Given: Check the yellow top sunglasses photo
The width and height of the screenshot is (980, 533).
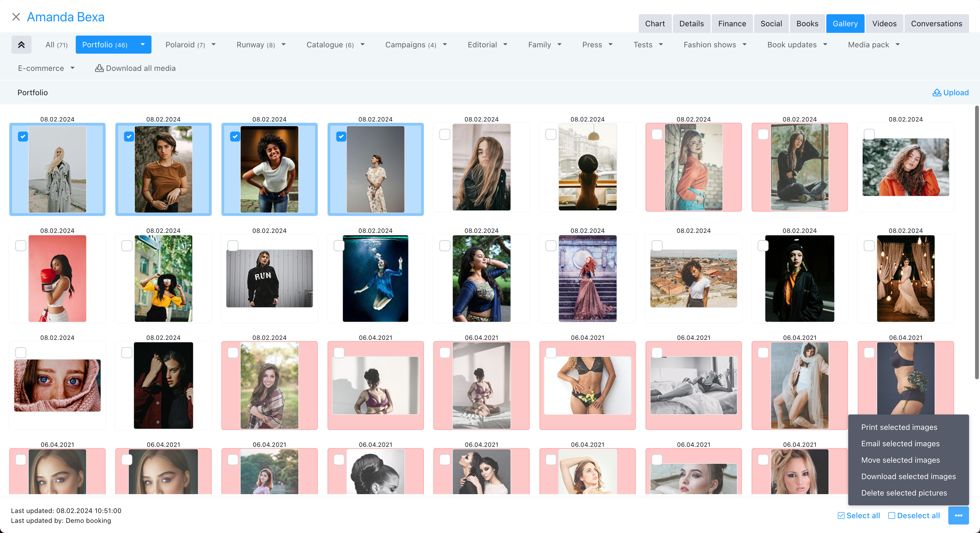Looking at the screenshot, I should [x=127, y=246].
